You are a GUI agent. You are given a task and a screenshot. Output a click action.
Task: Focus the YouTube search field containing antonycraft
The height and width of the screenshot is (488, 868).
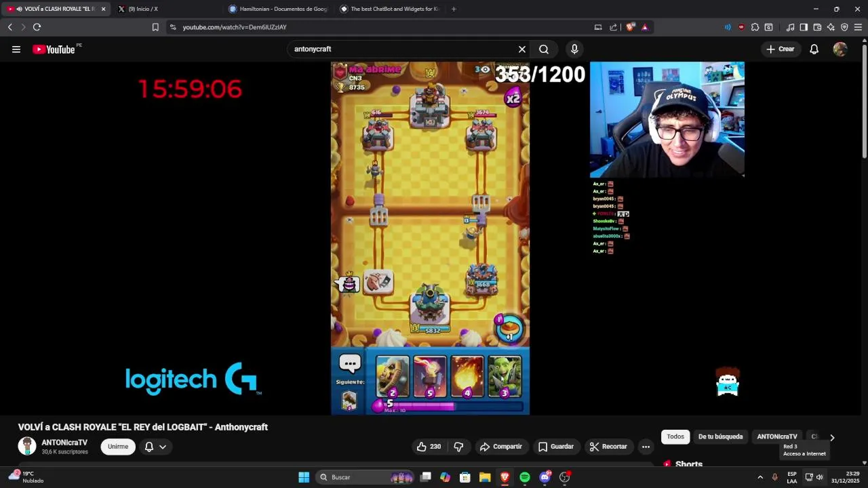click(403, 49)
